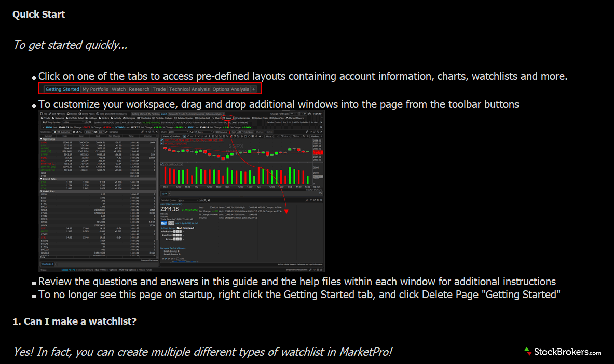Open the Quotes Grid toolbar button
This screenshot has width=614, height=364.
pos(203,118)
